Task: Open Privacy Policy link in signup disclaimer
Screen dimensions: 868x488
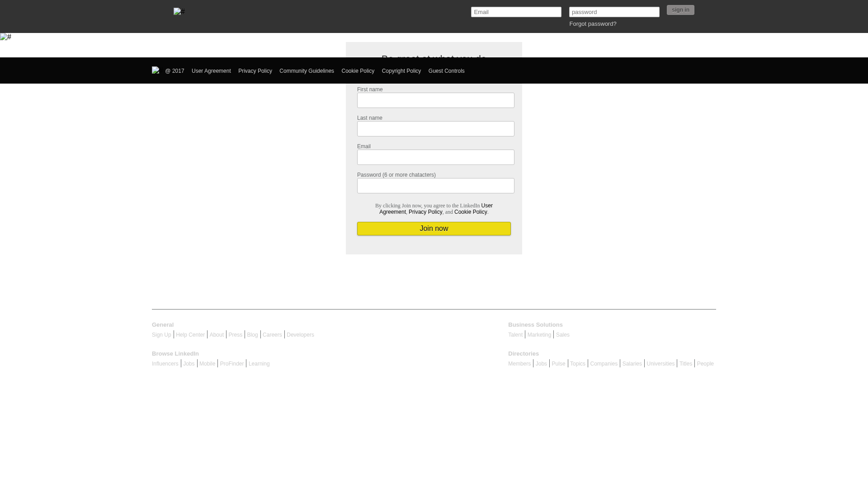Action: point(425,212)
